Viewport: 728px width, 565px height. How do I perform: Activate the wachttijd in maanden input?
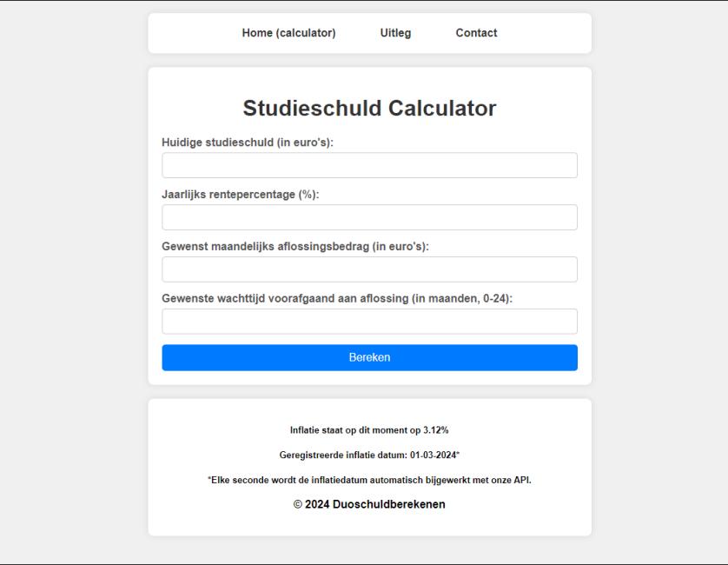click(369, 322)
